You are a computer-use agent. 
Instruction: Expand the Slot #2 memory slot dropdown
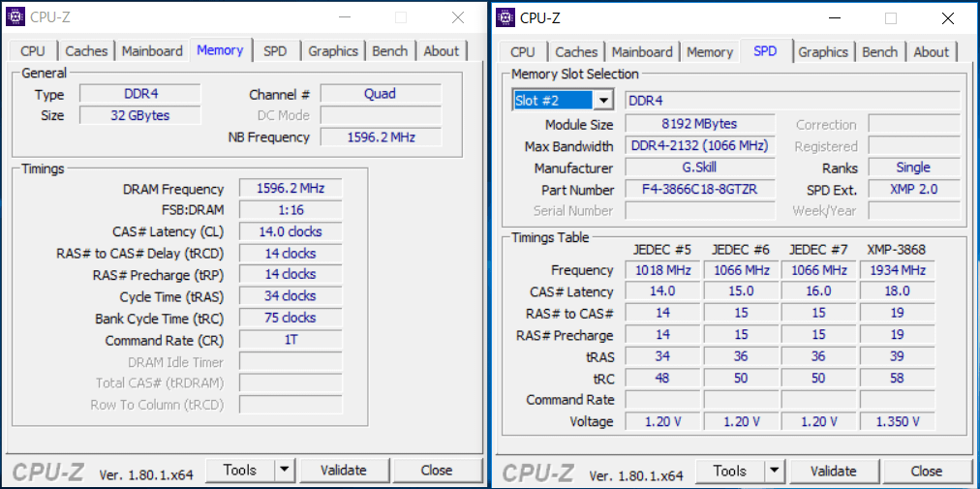click(603, 101)
